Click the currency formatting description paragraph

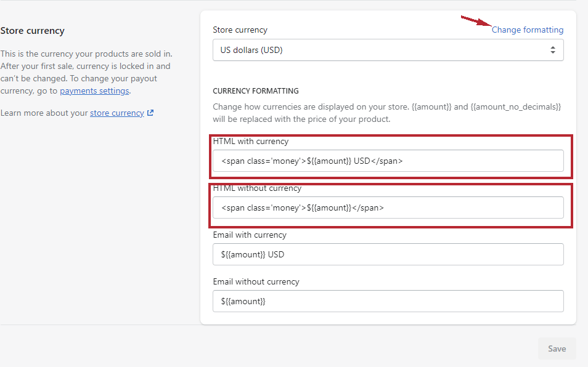[386, 113]
